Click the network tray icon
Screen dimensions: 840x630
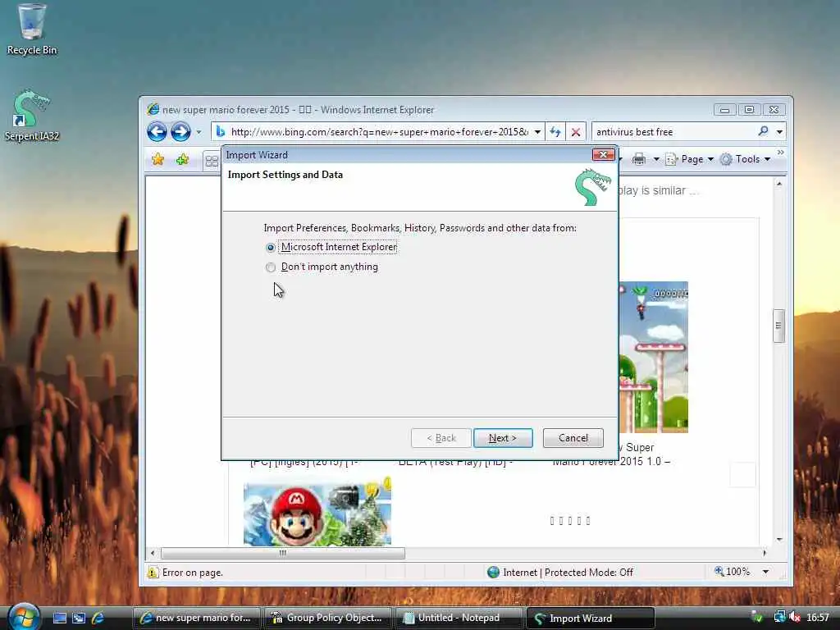click(779, 618)
